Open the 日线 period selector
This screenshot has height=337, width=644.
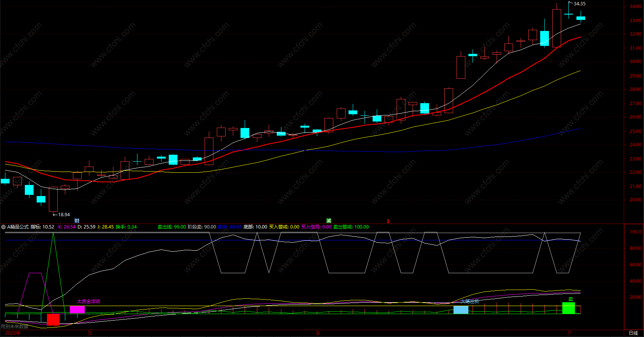click(x=633, y=333)
